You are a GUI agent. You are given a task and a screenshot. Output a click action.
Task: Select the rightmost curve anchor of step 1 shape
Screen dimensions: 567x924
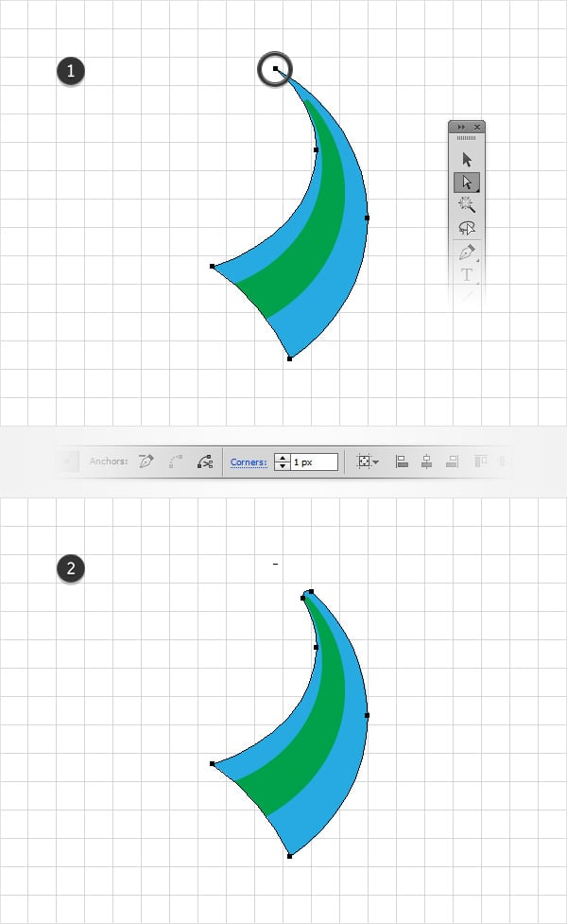click(x=367, y=218)
